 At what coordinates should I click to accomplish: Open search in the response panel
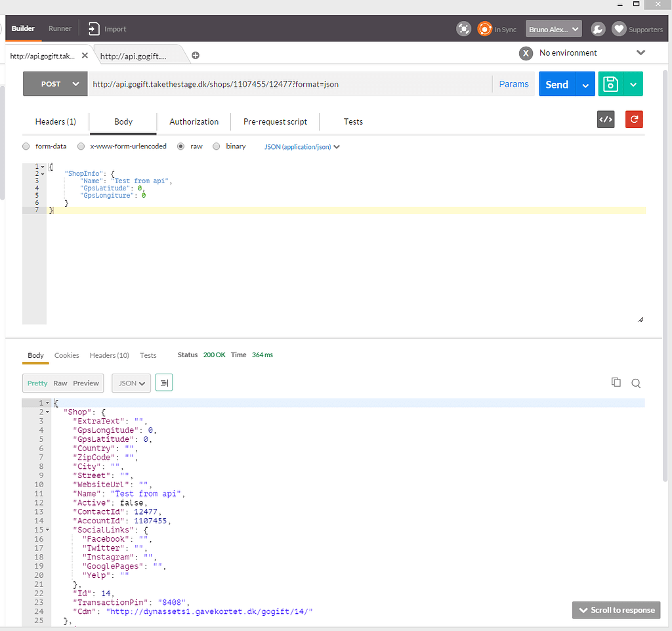coord(635,382)
